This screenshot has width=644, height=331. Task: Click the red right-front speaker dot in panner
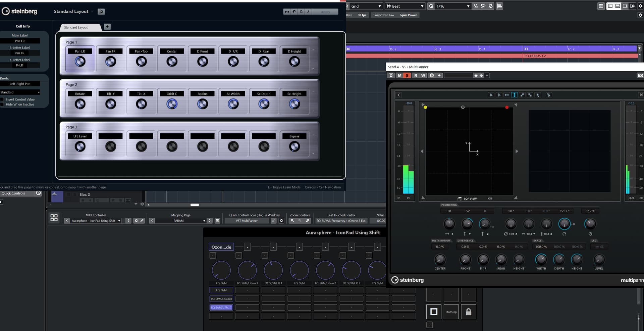(x=507, y=107)
